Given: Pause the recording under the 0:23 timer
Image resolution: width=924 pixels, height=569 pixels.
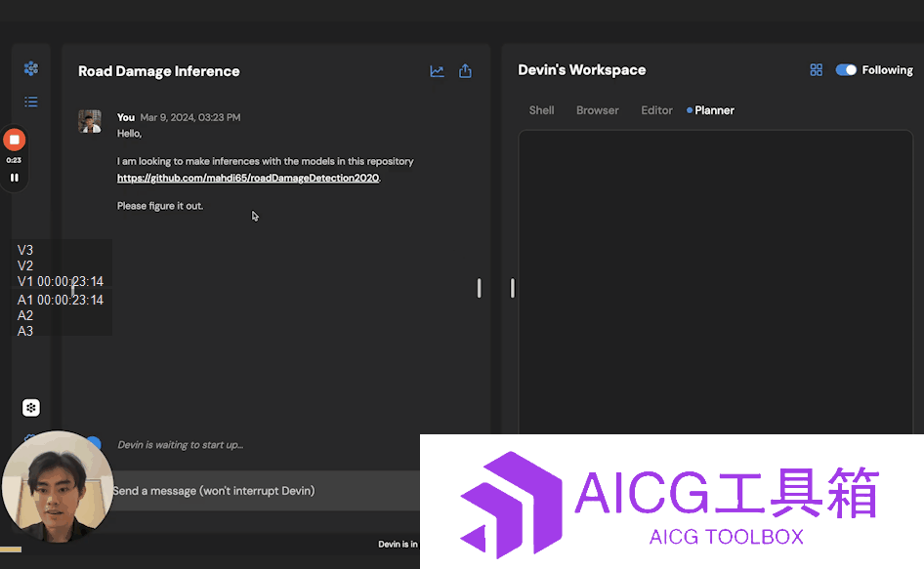Looking at the screenshot, I should pyautogui.click(x=14, y=178).
